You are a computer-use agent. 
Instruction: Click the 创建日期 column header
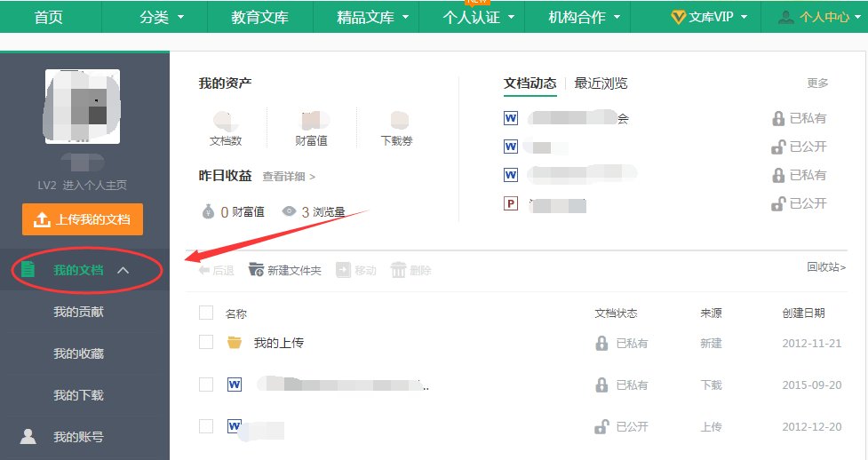point(803,313)
